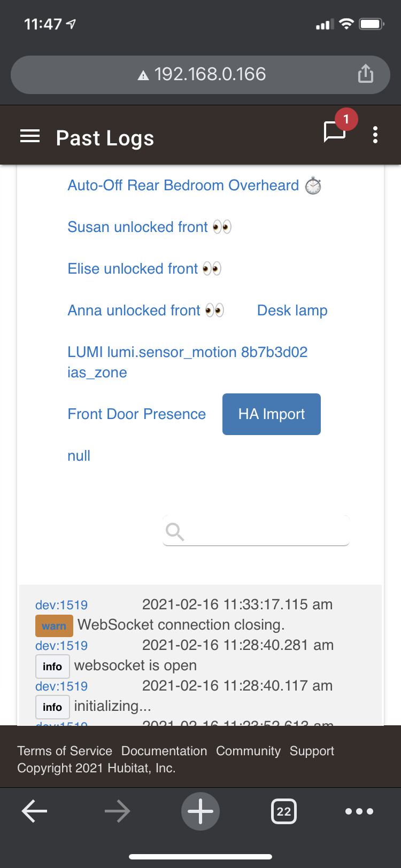The height and width of the screenshot is (868, 401).
Task: Select Susan unlocked front log filter
Action: (x=138, y=227)
